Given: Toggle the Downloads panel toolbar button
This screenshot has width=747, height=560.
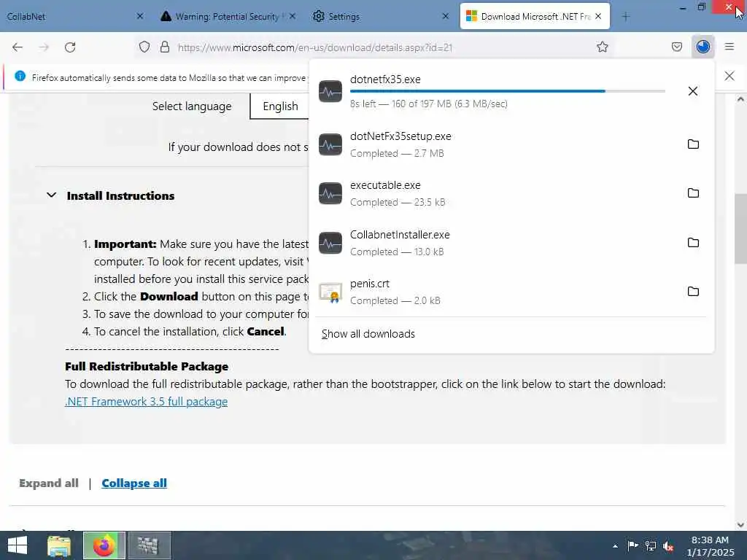Looking at the screenshot, I should [x=703, y=47].
